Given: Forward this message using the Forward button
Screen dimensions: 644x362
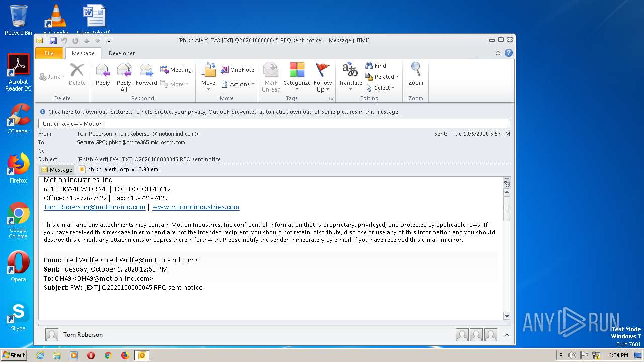Looking at the screenshot, I should [146, 75].
